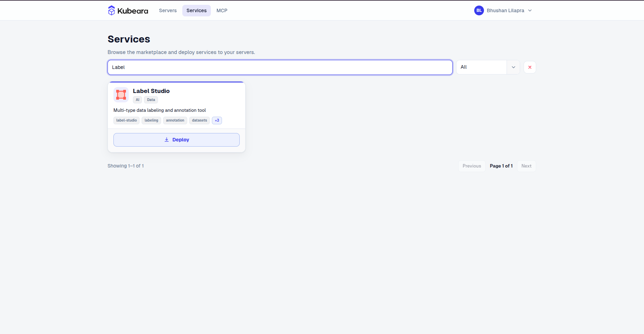Open the All category dropdown

pos(488,67)
